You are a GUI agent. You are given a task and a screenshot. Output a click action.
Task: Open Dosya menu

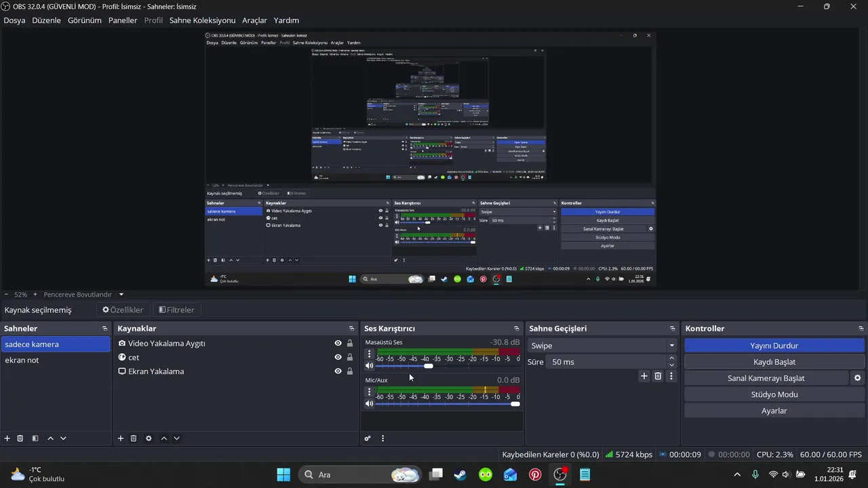coord(14,20)
